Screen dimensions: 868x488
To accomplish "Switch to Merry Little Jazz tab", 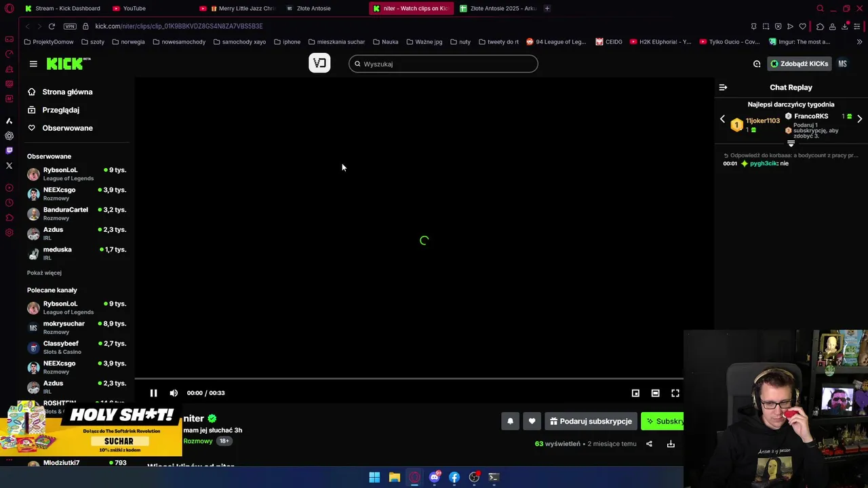I will (237, 8).
